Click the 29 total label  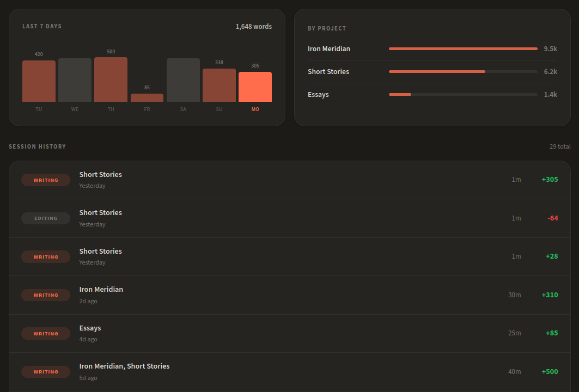coord(560,146)
